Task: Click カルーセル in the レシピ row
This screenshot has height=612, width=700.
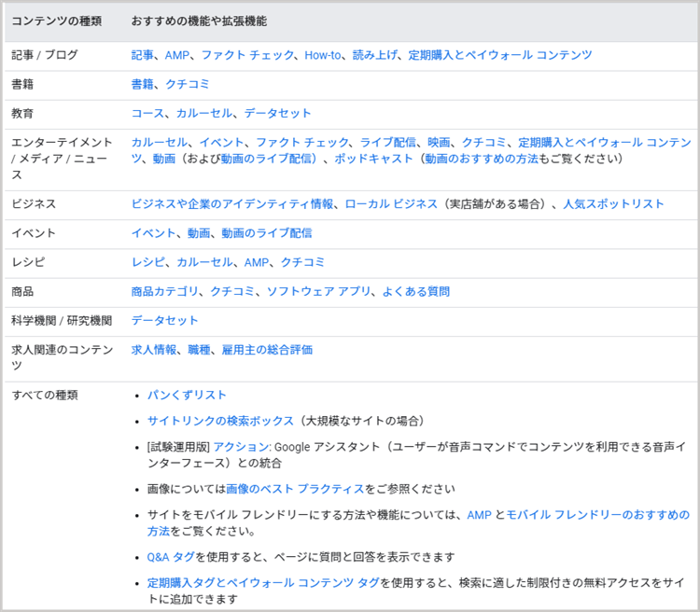Action: [204, 262]
